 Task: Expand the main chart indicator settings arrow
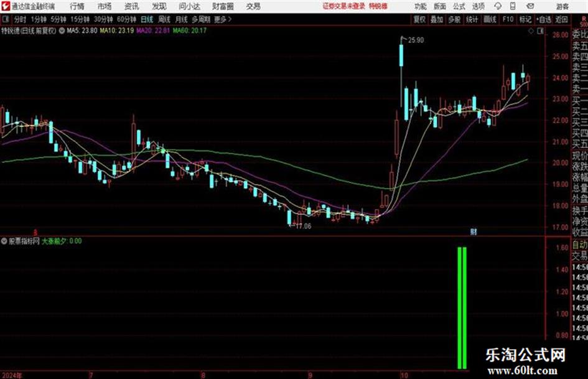pyautogui.click(x=62, y=30)
